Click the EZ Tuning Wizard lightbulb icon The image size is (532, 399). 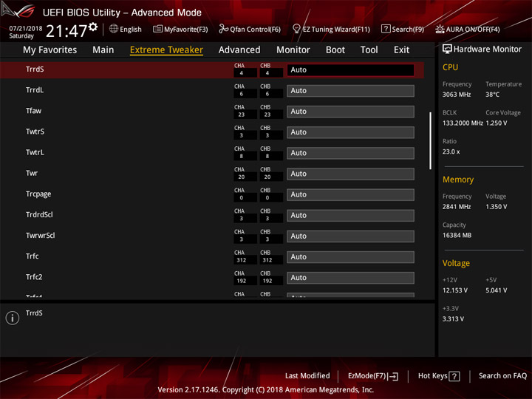[x=296, y=29]
